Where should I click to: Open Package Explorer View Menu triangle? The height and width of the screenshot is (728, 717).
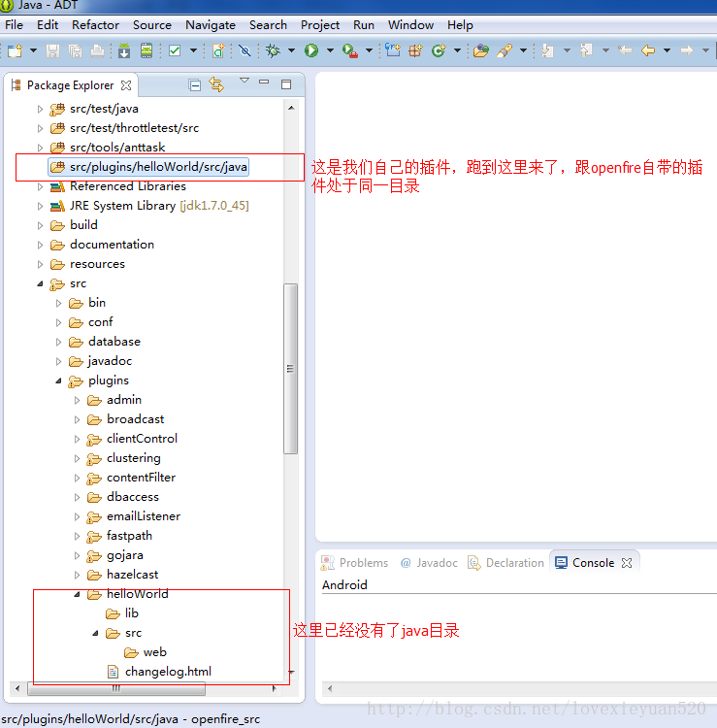coord(244,81)
